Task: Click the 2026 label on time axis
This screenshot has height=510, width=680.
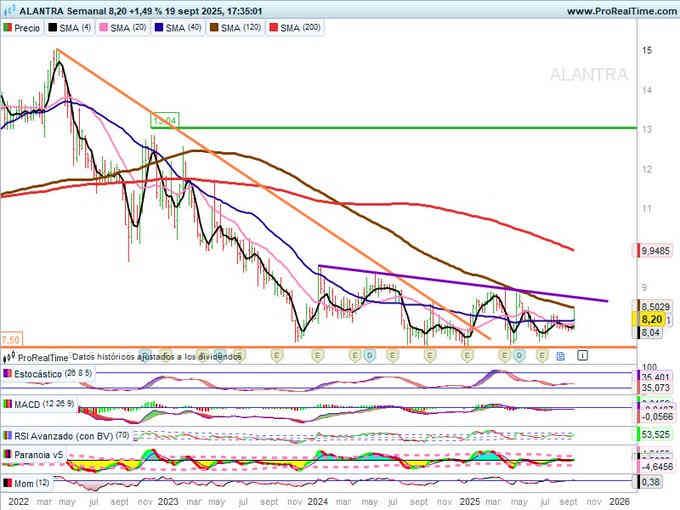Action: click(x=619, y=502)
